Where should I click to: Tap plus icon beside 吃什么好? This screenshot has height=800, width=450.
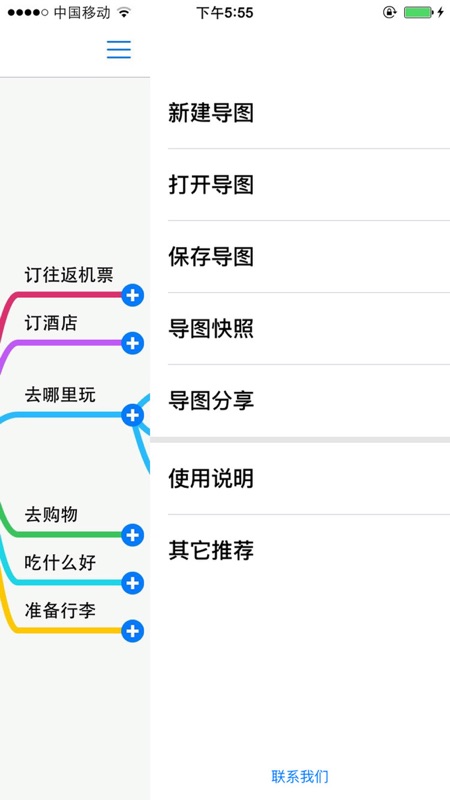point(133,583)
